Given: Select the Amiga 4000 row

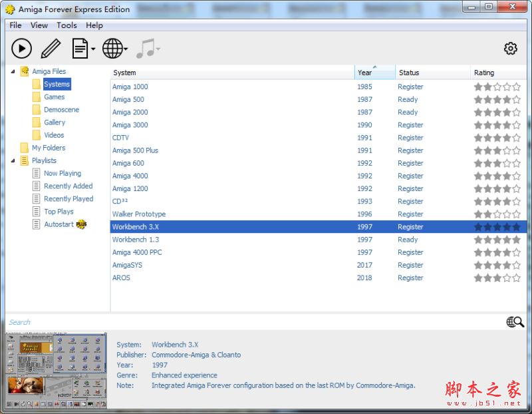Looking at the screenshot, I should pyautogui.click(x=319, y=176).
